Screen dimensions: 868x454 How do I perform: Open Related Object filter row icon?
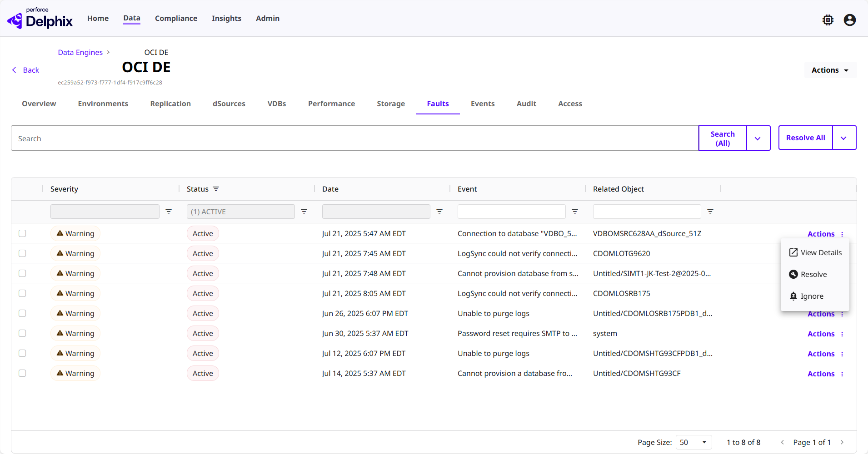point(710,212)
